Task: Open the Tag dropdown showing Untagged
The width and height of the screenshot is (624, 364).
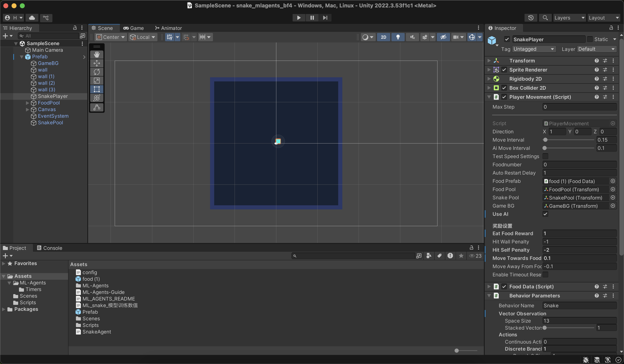Action: (534, 49)
